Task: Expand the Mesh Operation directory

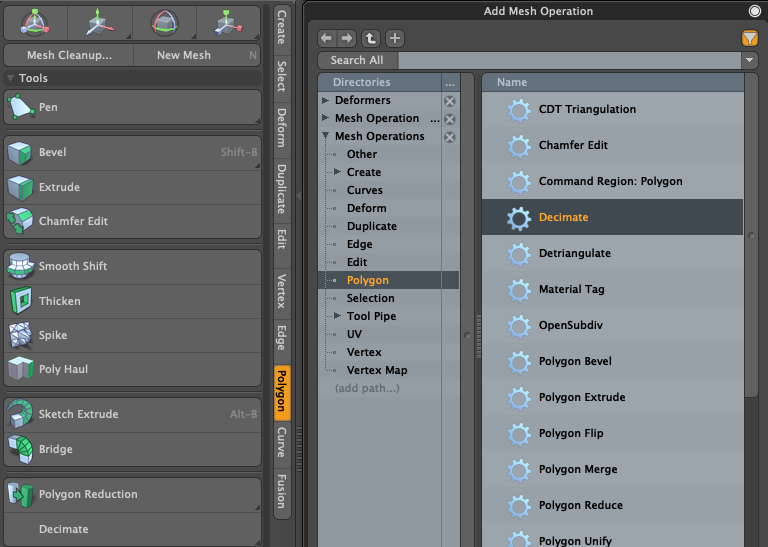Action: coord(325,118)
